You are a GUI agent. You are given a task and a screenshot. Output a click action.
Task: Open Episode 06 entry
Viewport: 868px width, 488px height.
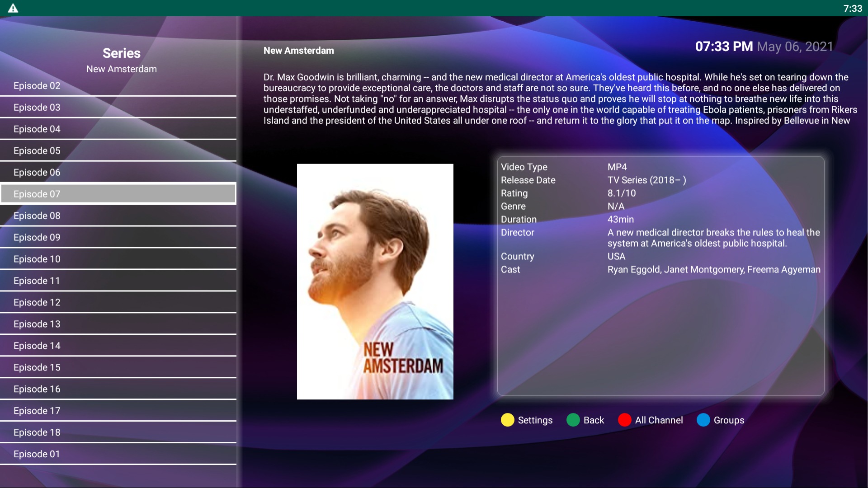pos(118,173)
